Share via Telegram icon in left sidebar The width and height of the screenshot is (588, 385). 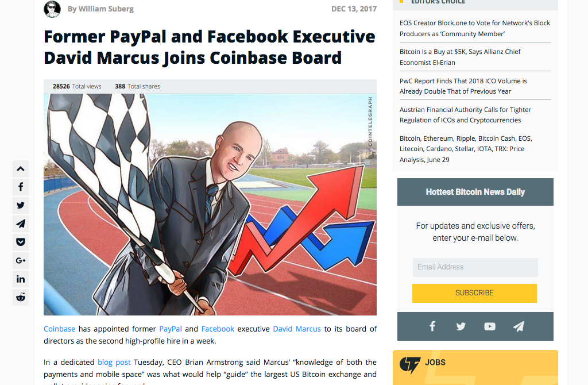pos(21,224)
